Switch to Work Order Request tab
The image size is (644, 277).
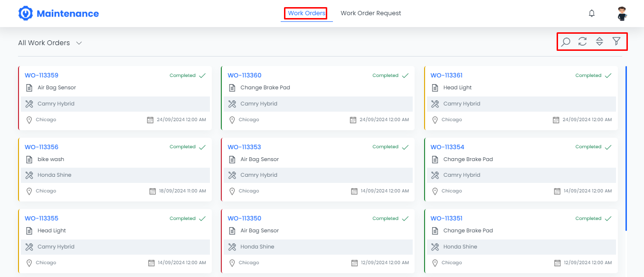pos(371,13)
